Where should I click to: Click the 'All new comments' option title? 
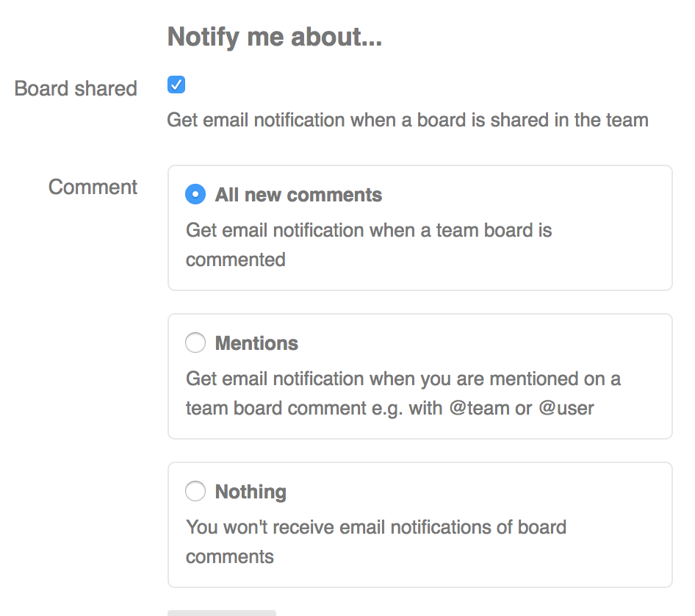click(298, 195)
